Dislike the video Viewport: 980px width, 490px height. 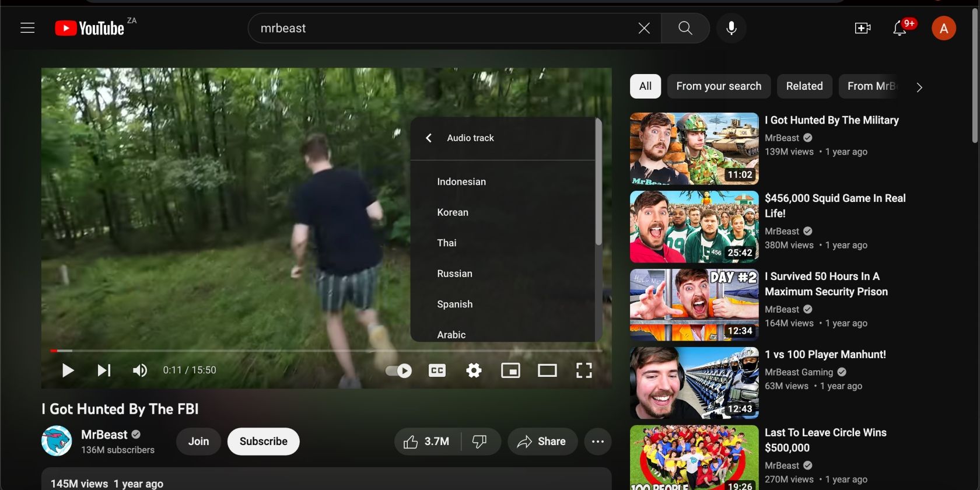[x=480, y=442]
